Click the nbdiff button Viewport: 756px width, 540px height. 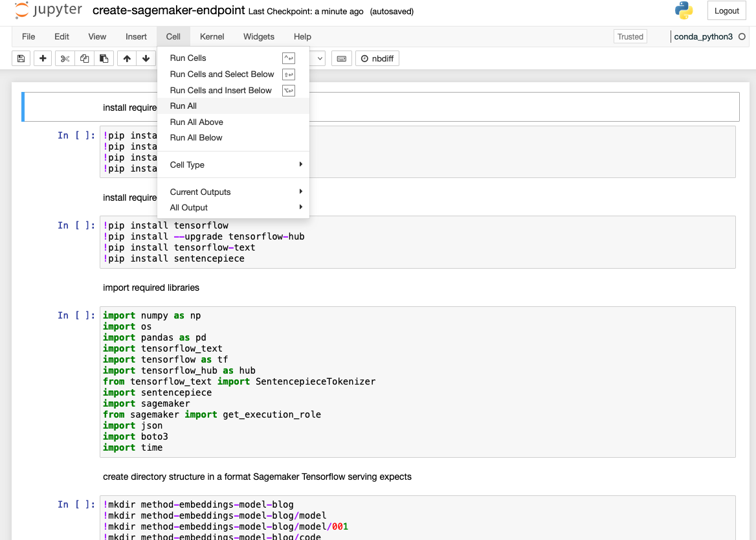377,58
